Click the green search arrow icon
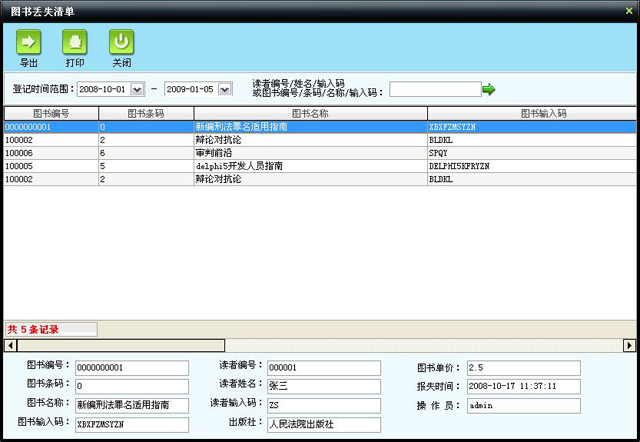The height and width of the screenshot is (442, 640). pos(488,89)
